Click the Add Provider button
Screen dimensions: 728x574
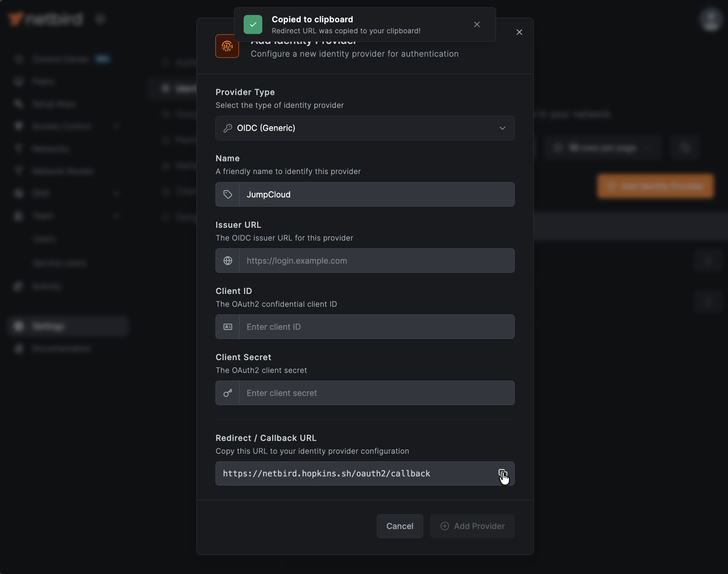[x=472, y=526]
